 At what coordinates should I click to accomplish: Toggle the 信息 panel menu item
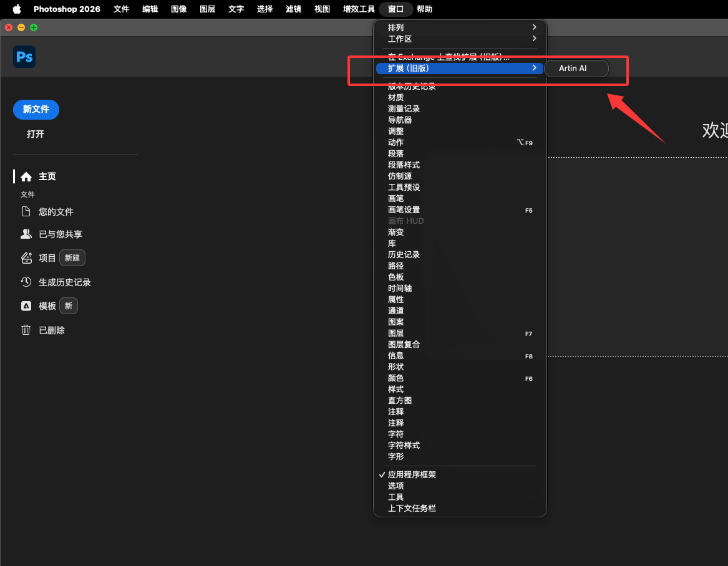(460, 355)
